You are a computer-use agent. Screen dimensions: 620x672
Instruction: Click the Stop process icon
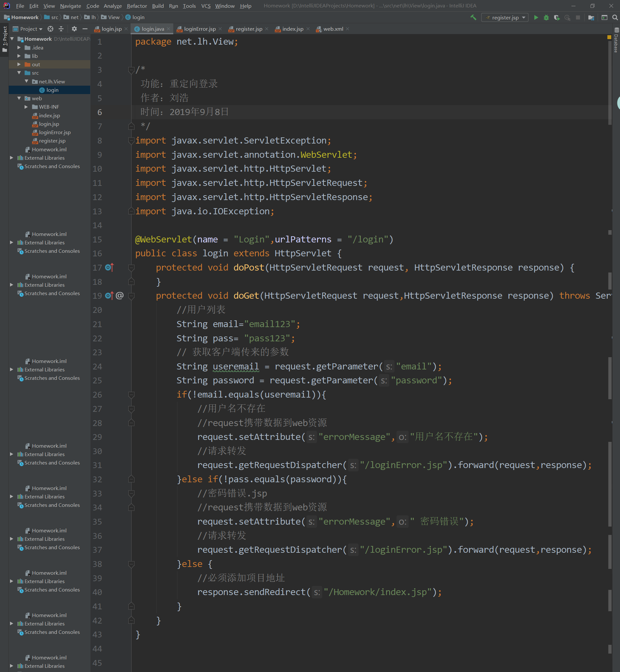pyautogui.click(x=578, y=17)
